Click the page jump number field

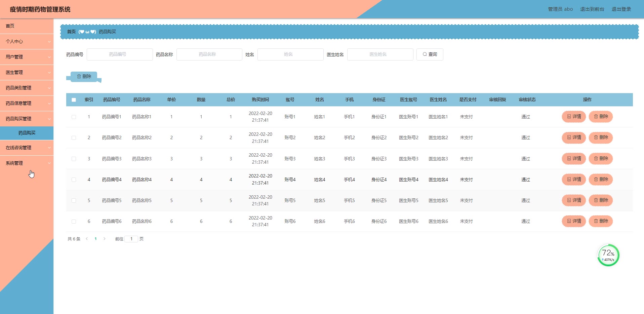(x=131, y=239)
